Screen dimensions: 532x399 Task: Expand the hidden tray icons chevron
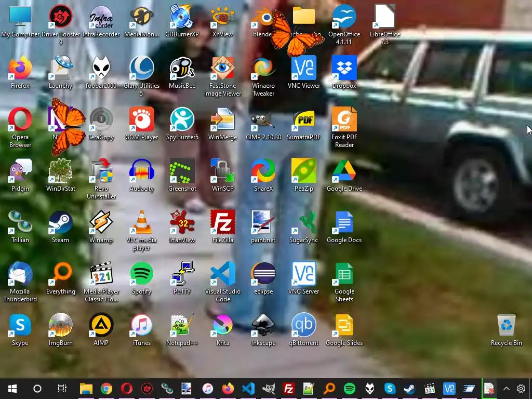coord(506,389)
